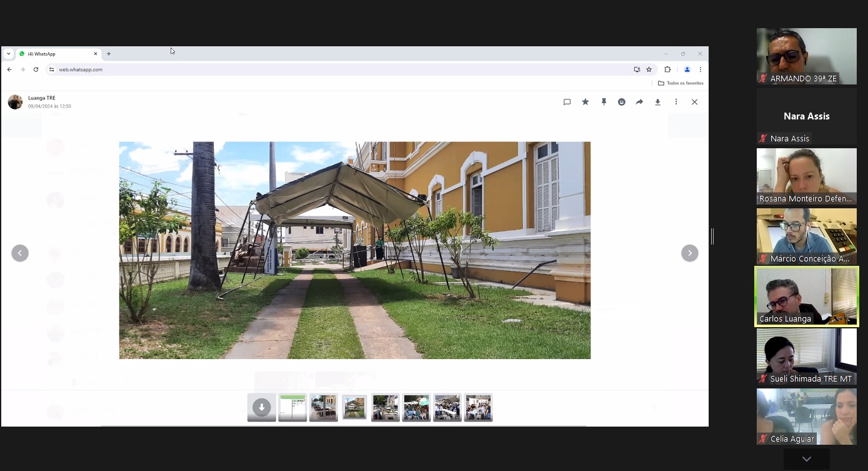Go to the previous photo

(x=20, y=253)
